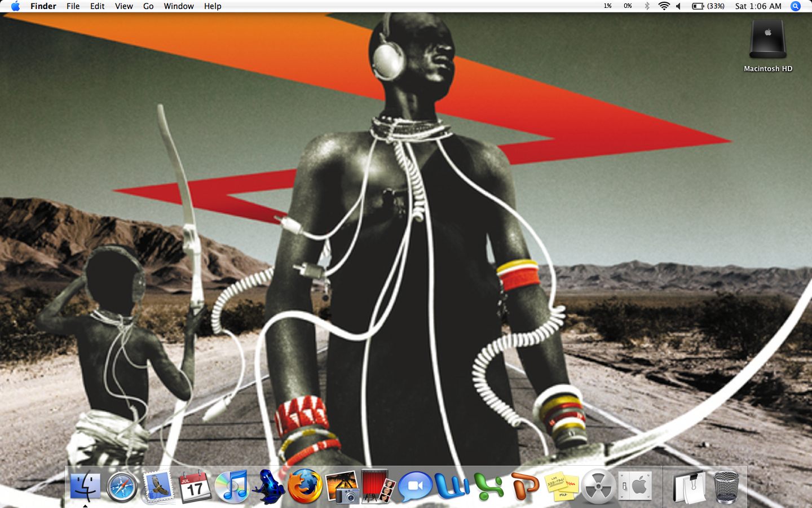Launch Safari from the Dock

coord(122,487)
